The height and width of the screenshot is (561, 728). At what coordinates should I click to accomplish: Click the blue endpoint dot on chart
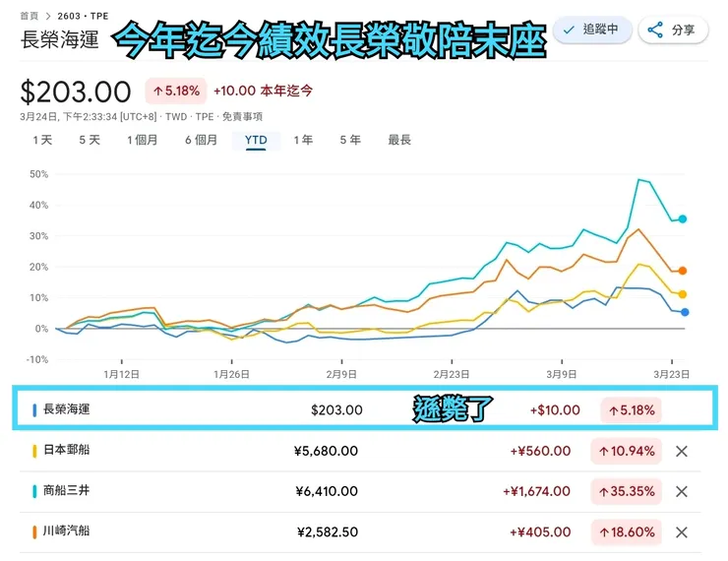pos(685,312)
